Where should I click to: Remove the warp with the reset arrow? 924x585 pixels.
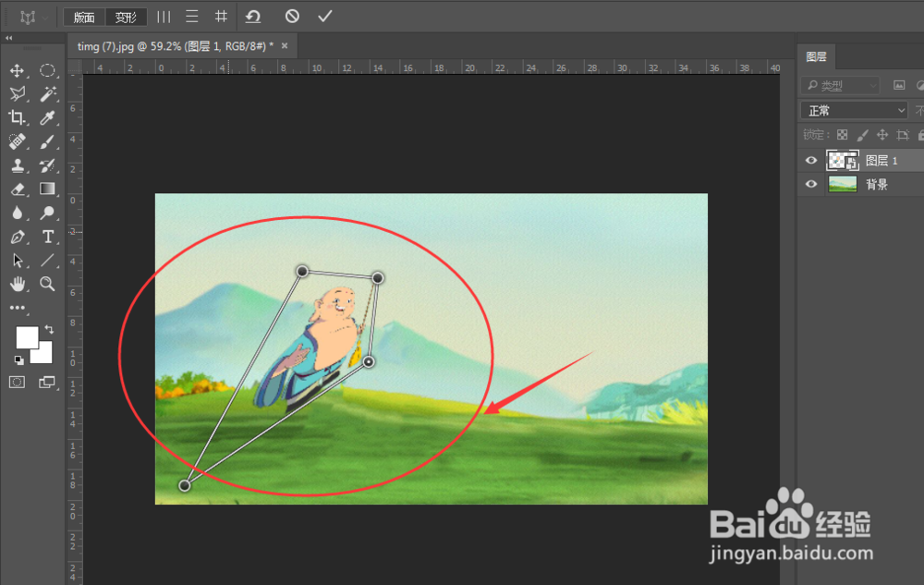(253, 17)
